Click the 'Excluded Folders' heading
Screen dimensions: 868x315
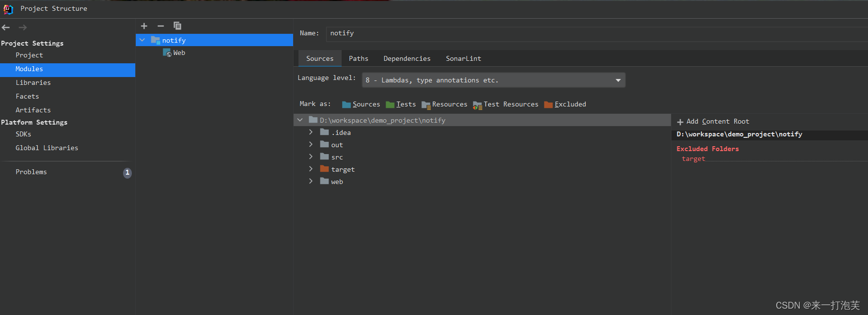click(x=708, y=149)
